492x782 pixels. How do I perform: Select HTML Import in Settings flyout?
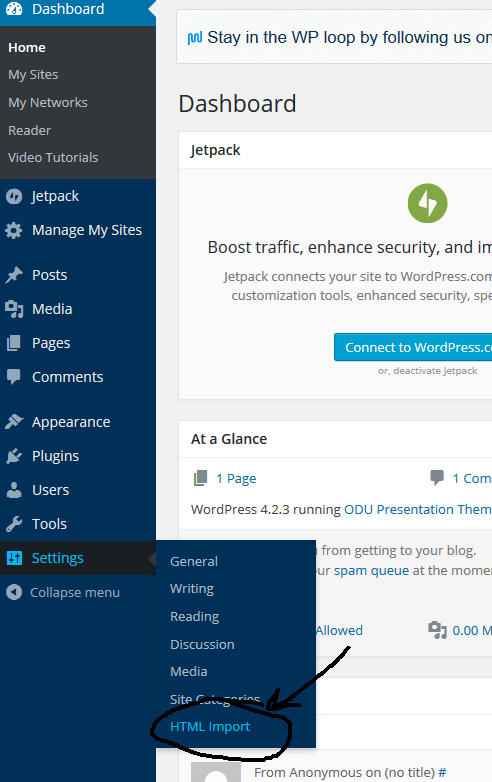(x=210, y=727)
